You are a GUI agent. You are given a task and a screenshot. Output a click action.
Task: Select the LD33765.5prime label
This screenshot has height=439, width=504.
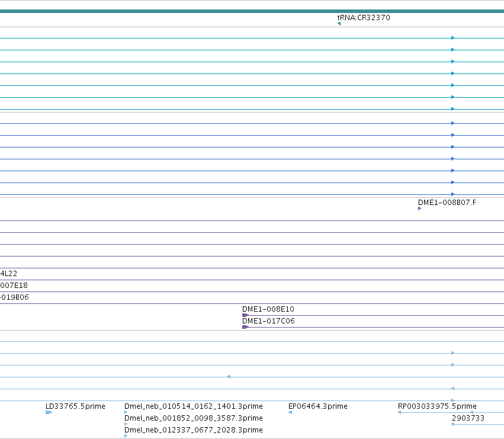tap(75, 406)
